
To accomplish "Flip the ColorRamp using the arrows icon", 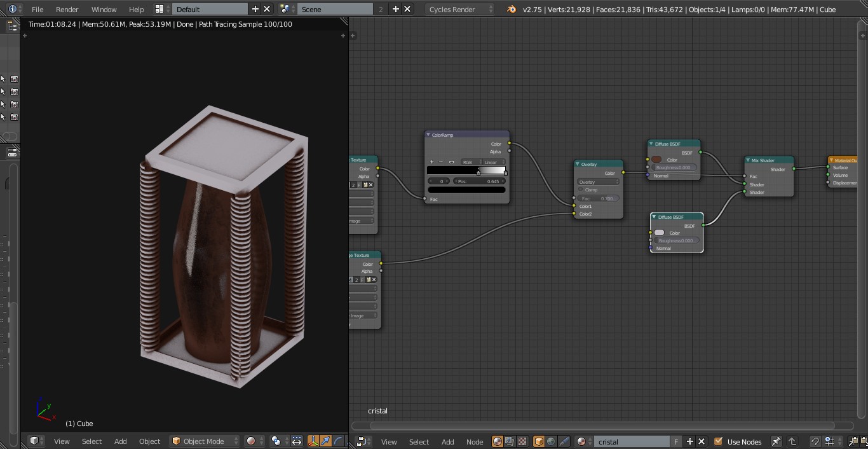I will click(x=452, y=162).
